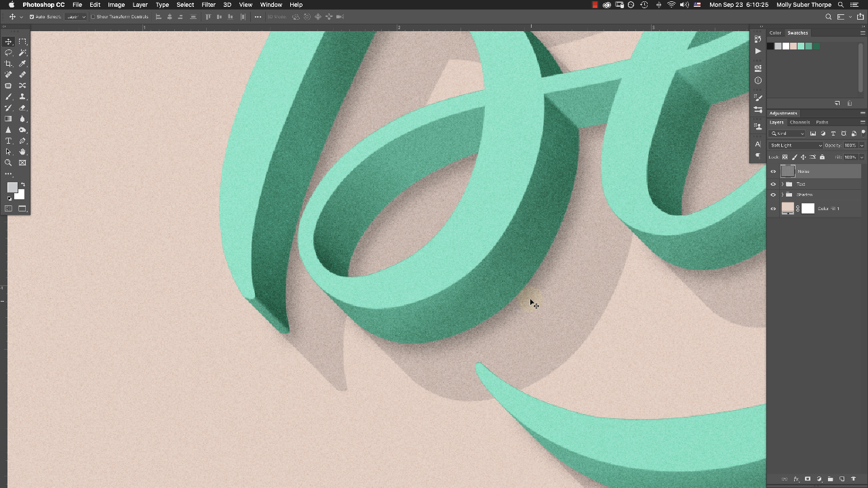The height and width of the screenshot is (488, 868).
Task: Switch to the Channels tab
Action: (x=800, y=122)
